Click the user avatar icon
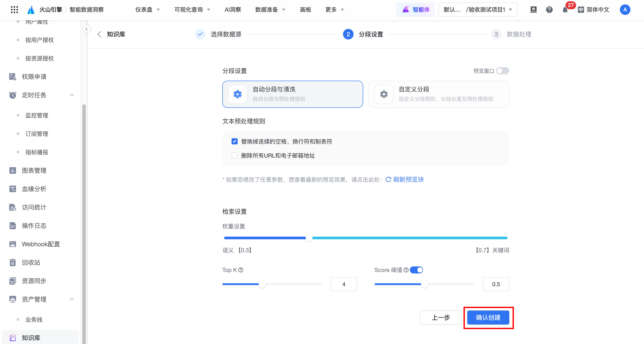 [x=625, y=10]
